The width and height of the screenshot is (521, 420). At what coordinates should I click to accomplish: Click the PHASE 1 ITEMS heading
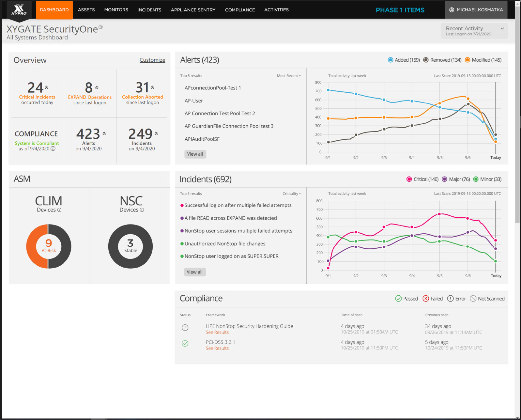point(400,10)
